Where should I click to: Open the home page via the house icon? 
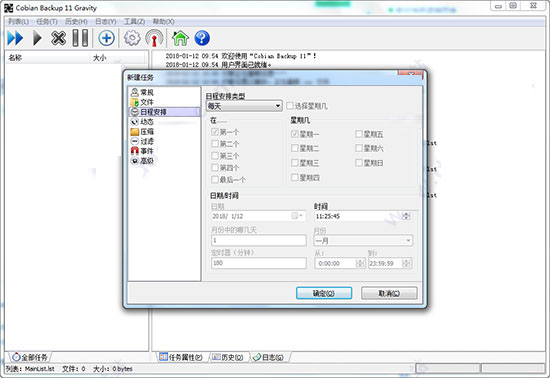click(x=180, y=38)
